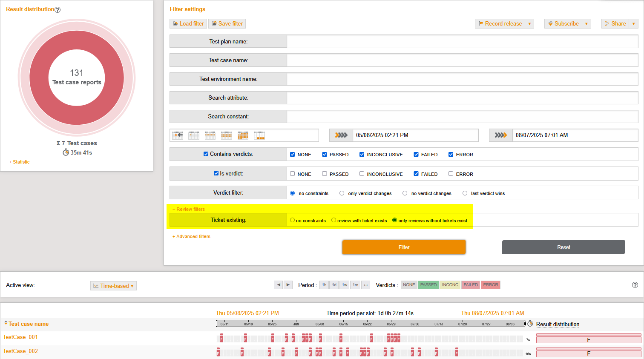Click the fast-forward arrows beside the start date
The height and width of the screenshot is (359, 644).
[x=341, y=135]
